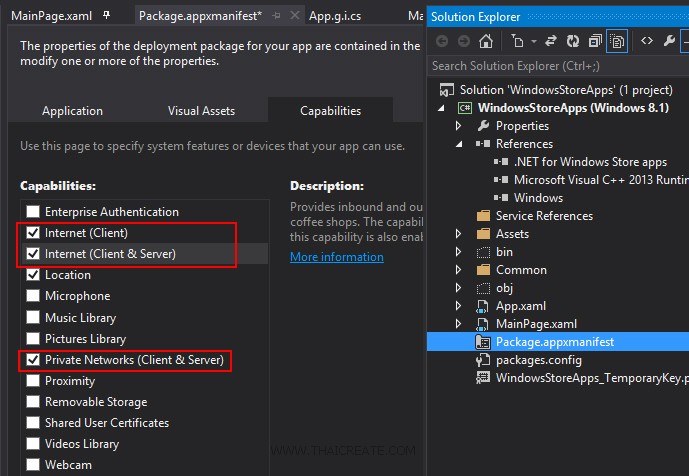
Task: Click the Sync with Active Document icon
Action: (550, 41)
